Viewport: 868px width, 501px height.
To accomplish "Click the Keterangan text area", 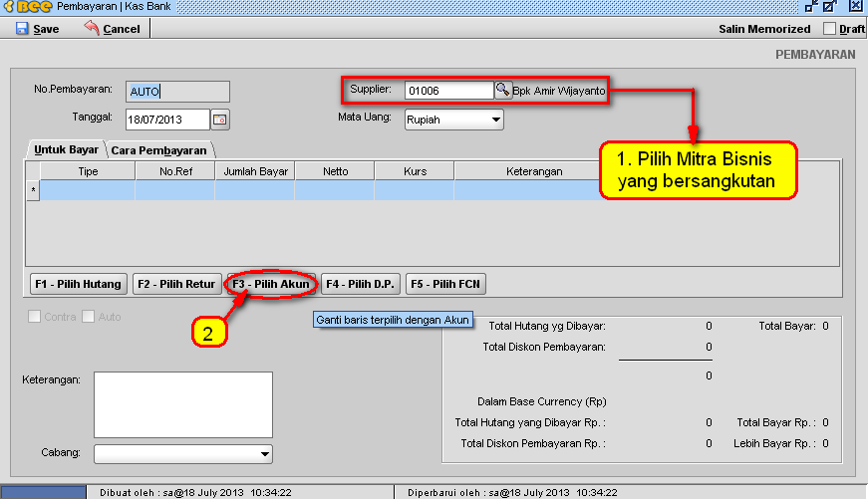I will 183,404.
